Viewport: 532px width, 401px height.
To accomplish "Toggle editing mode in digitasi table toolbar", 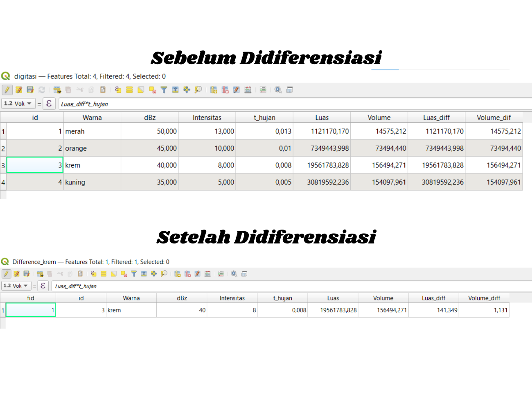I will tap(7, 90).
